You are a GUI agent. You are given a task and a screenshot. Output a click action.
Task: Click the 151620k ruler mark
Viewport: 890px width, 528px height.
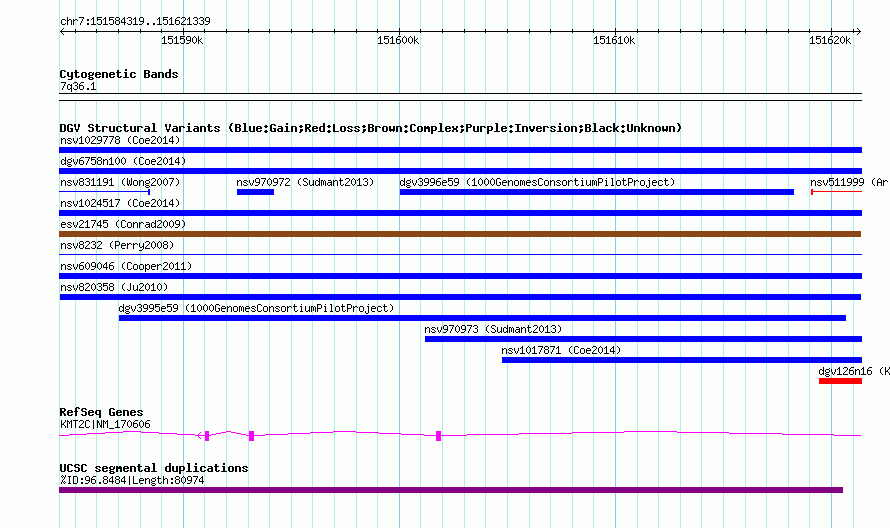[x=830, y=40]
